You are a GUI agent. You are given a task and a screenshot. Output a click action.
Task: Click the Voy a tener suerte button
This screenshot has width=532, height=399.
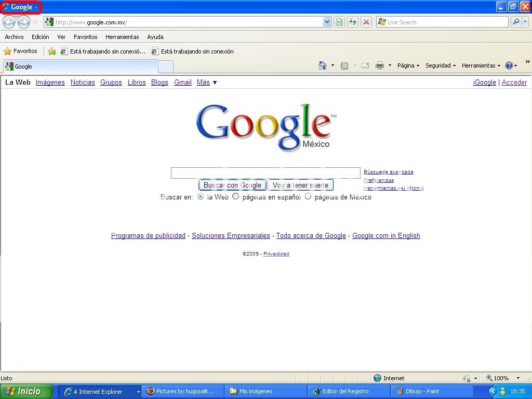click(x=301, y=185)
